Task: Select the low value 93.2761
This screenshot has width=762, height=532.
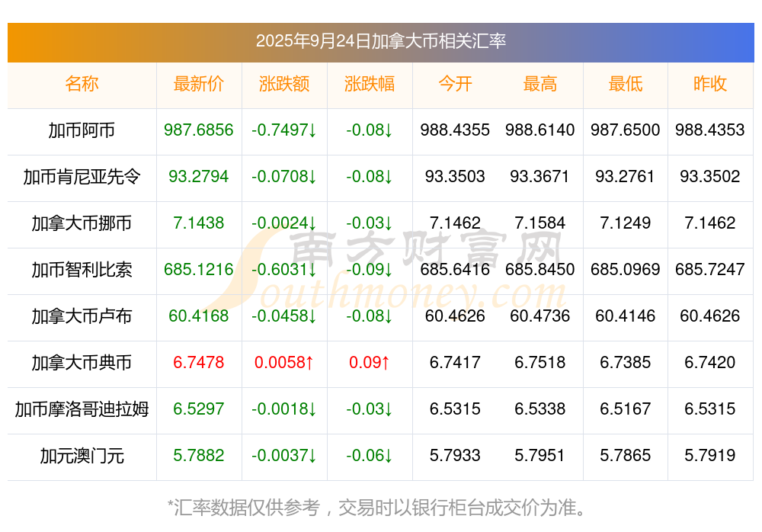Action: [x=626, y=176]
